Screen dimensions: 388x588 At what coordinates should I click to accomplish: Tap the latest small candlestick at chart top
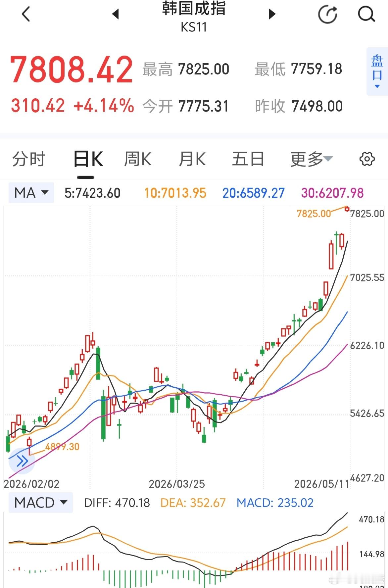coord(347,209)
